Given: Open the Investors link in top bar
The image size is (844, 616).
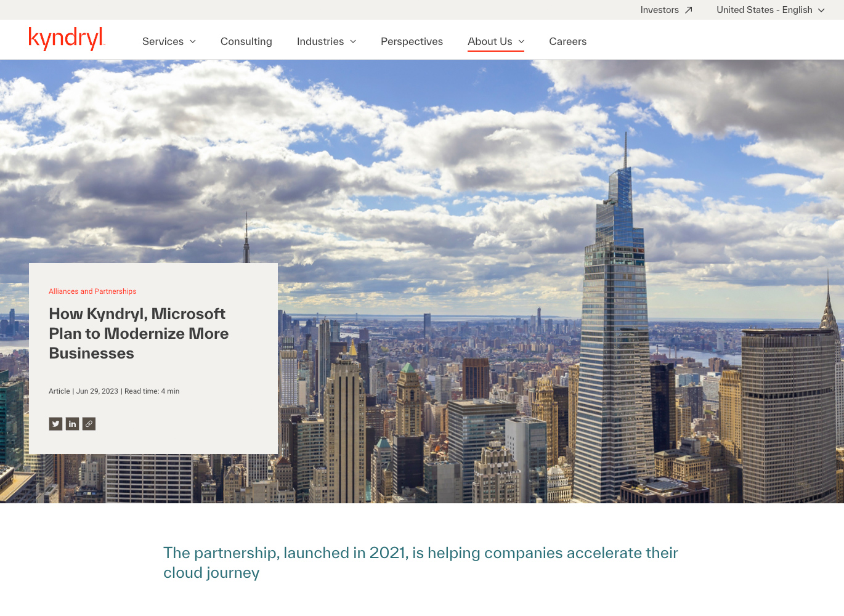Looking at the screenshot, I should [x=659, y=10].
